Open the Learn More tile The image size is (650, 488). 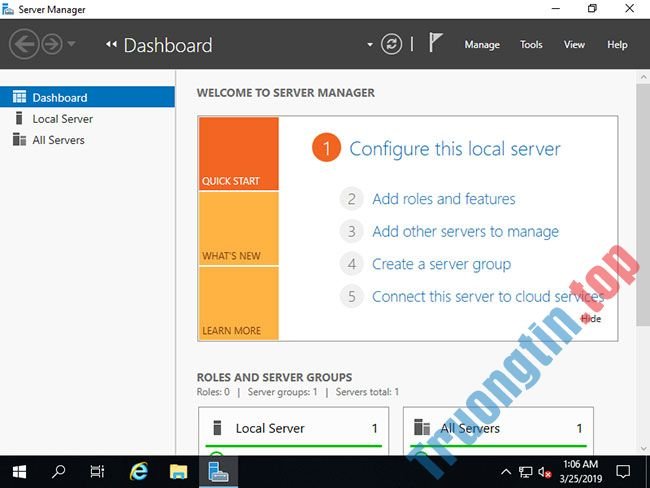point(239,303)
